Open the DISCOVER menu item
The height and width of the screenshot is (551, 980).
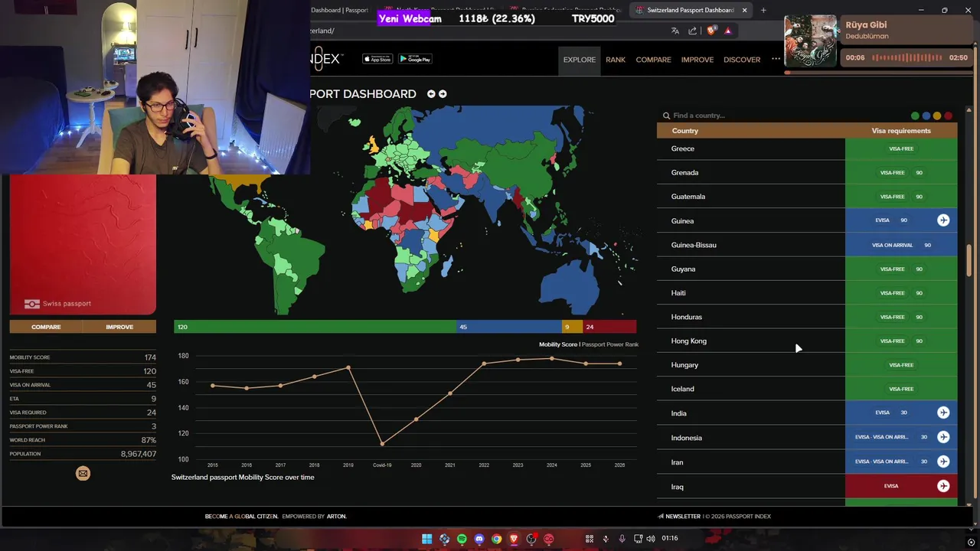coord(742,60)
